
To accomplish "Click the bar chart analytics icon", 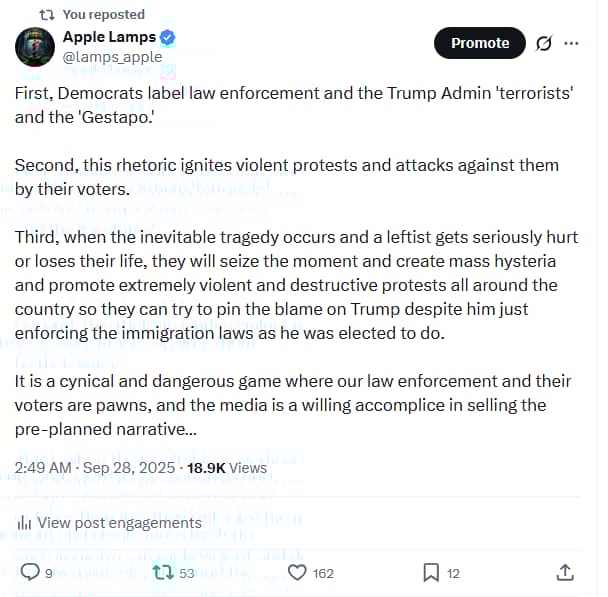I will [24, 523].
